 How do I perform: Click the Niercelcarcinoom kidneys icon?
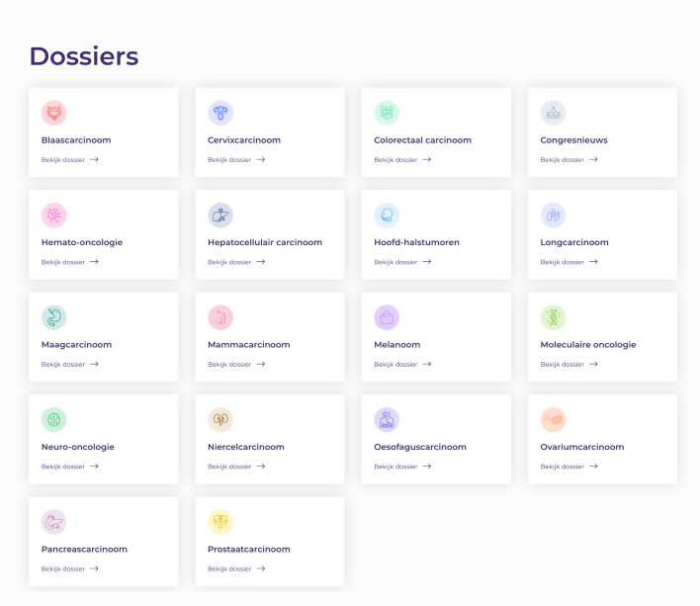tap(220, 419)
